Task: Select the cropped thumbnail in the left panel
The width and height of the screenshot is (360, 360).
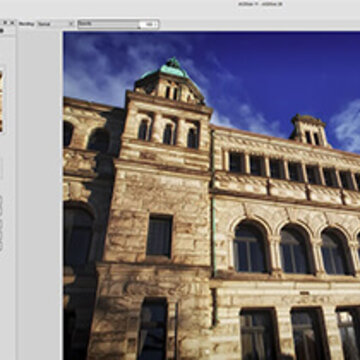Action: click(x=1, y=102)
